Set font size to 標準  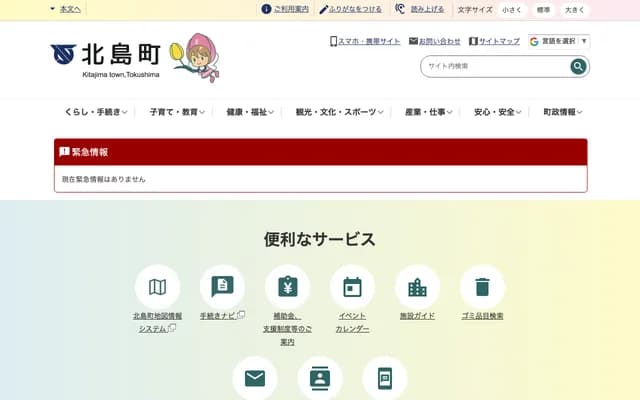[543, 9]
